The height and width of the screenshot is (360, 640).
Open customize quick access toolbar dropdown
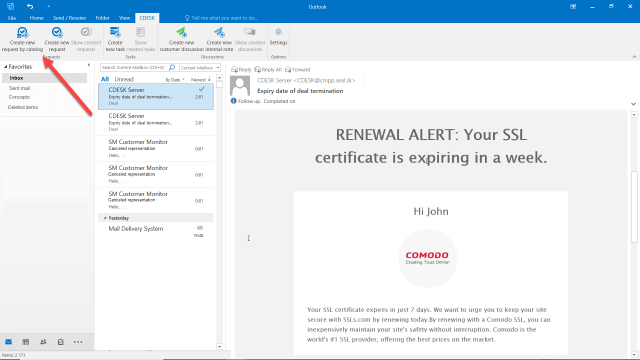49,7
